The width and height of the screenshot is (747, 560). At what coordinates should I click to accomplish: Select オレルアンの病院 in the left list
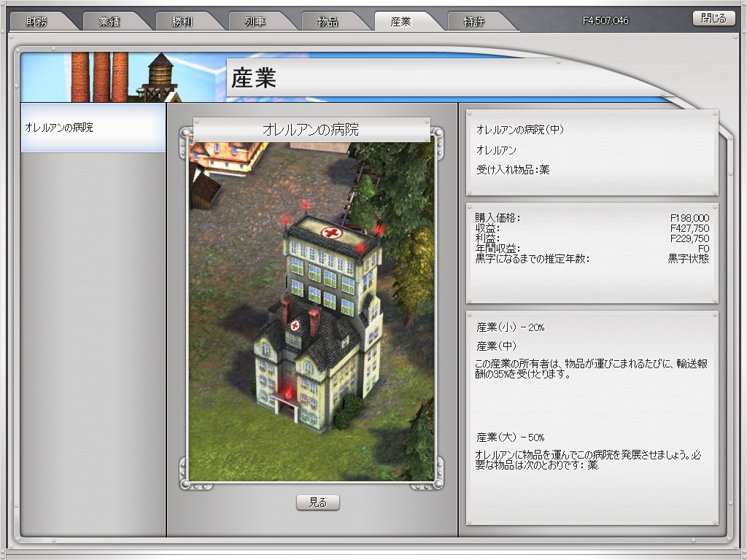(x=93, y=128)
